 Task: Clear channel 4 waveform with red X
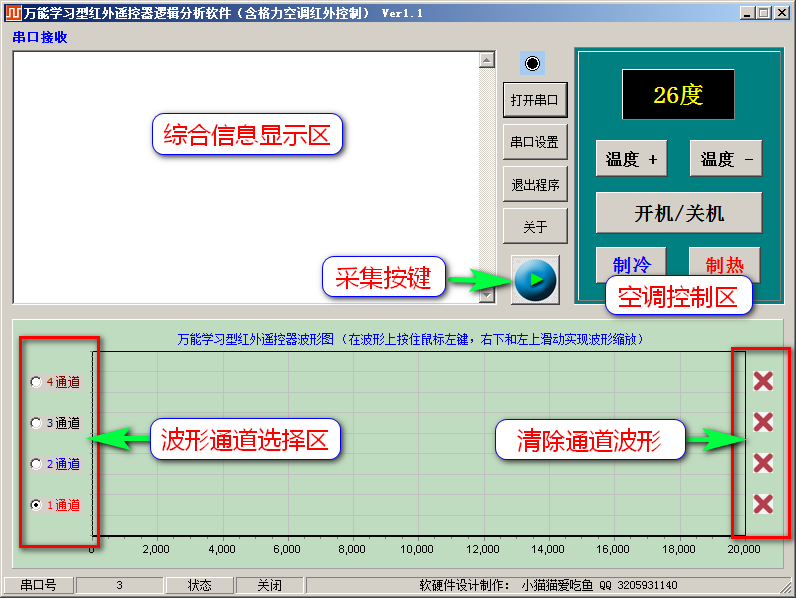pos(763,381)
